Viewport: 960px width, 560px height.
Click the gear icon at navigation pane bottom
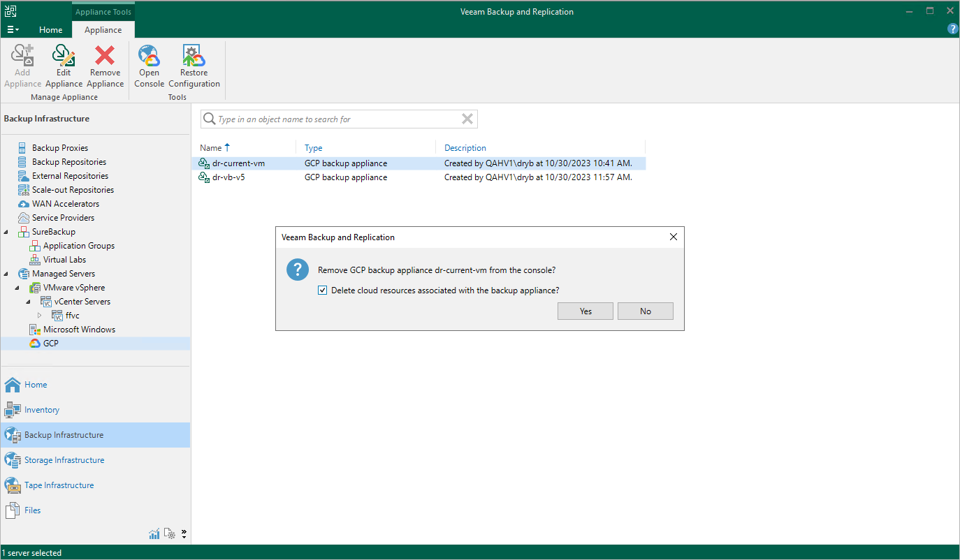[169, 534]
